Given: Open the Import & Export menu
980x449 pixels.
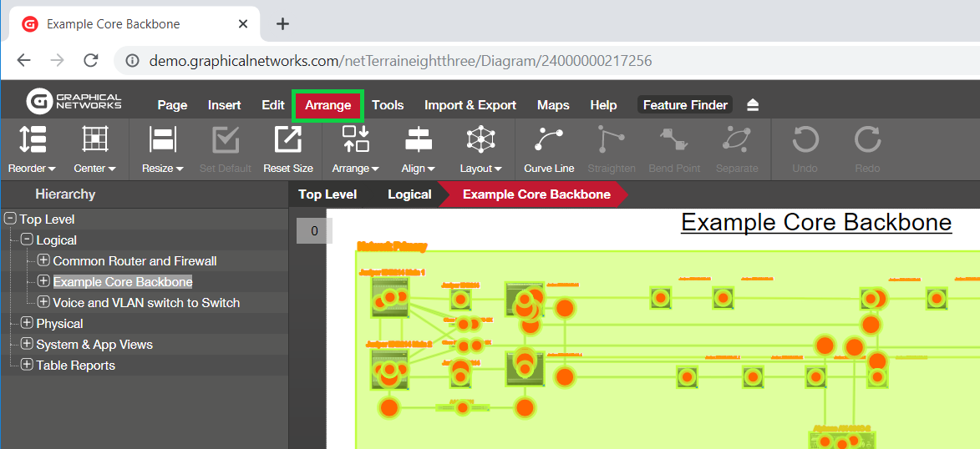Looking at the screenshot, I should [470, 105].
